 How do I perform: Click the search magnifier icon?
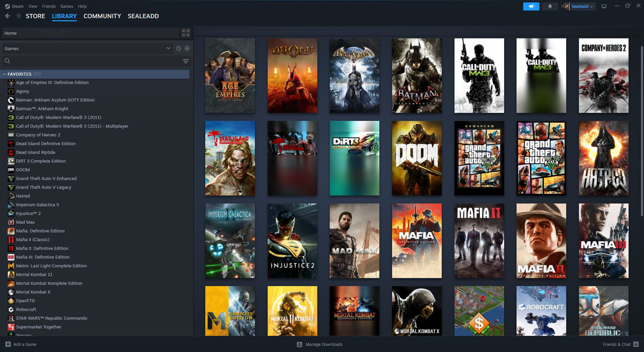pyautogui.click(x=7, y=61)
